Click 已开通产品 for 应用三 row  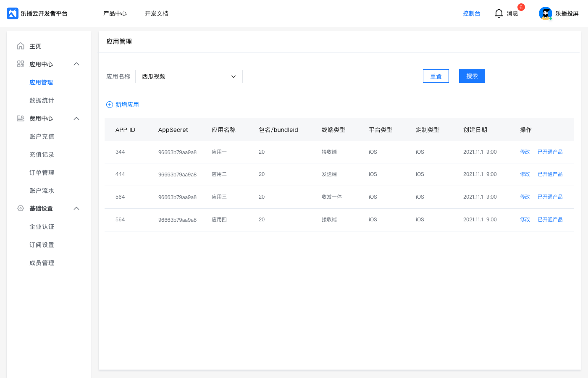click(550, 197)
